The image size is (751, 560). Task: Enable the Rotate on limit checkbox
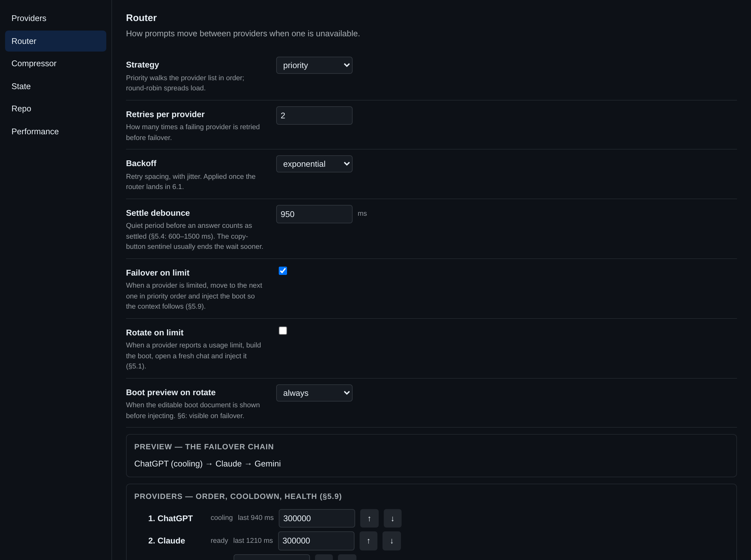(x=283, y=331)
